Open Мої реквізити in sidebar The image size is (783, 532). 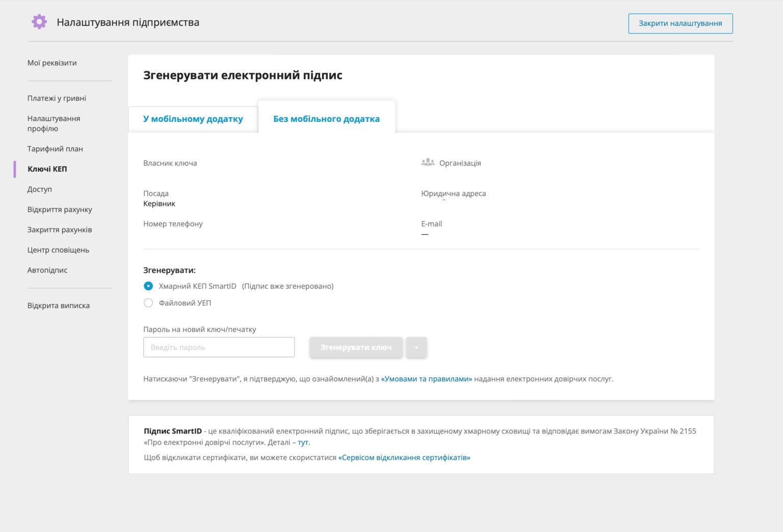coord(52,63)
